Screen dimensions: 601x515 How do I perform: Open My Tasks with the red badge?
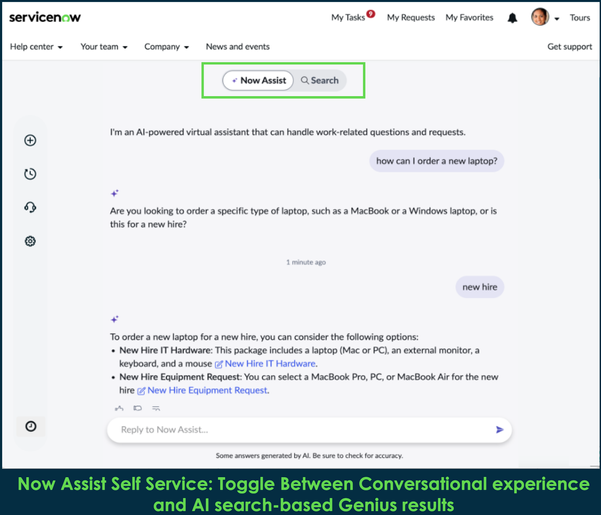(353, 17)
